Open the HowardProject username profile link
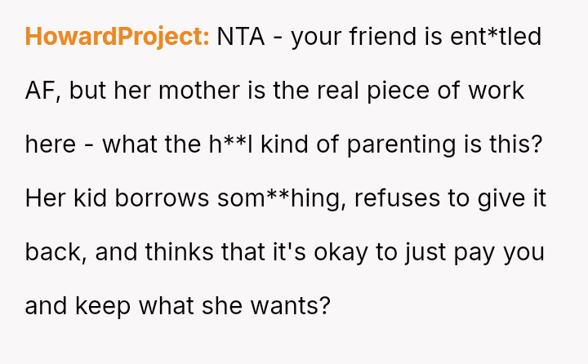This screenshot has width=588, height=364. 118,37
